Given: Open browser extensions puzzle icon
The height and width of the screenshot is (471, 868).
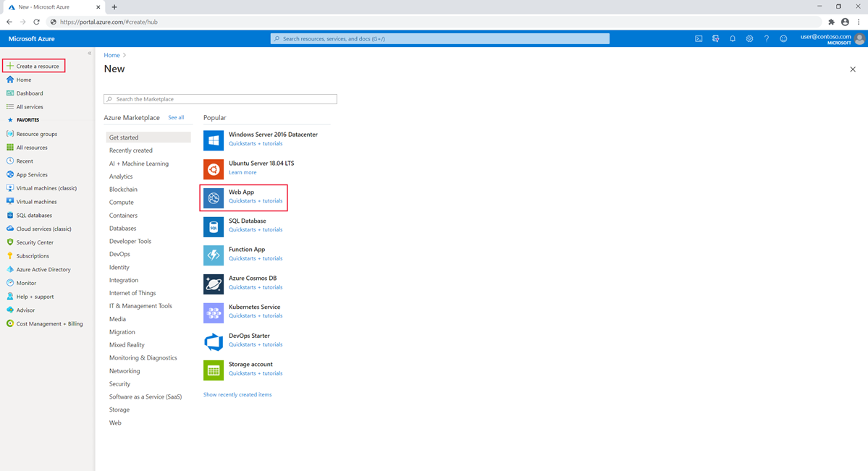Looking at the screenshot, I should pyautogui.click(x=831, y=22).
